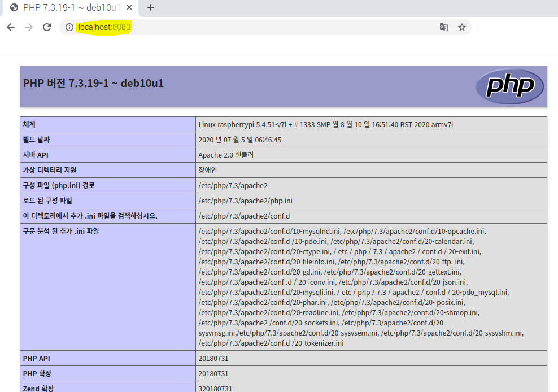This screenshot has height=392, width=558.
Task: Click the PHP 확장 label
Action: tap(37, 374)
